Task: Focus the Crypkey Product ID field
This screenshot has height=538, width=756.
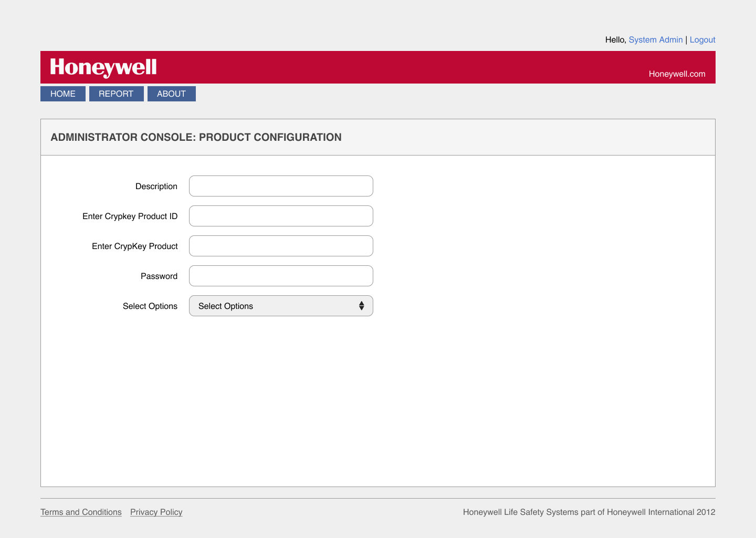Action: click(281, 216)
